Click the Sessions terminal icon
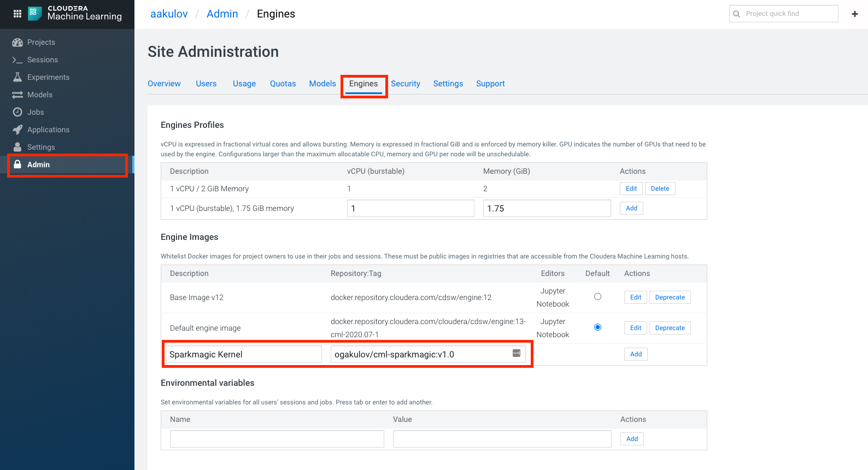 click(x=17, y=60)
